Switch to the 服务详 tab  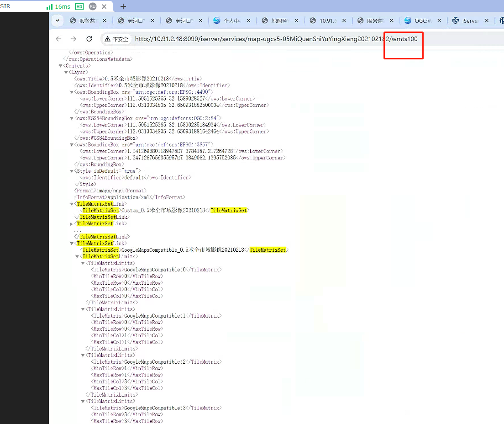click(x=375, y=21)
